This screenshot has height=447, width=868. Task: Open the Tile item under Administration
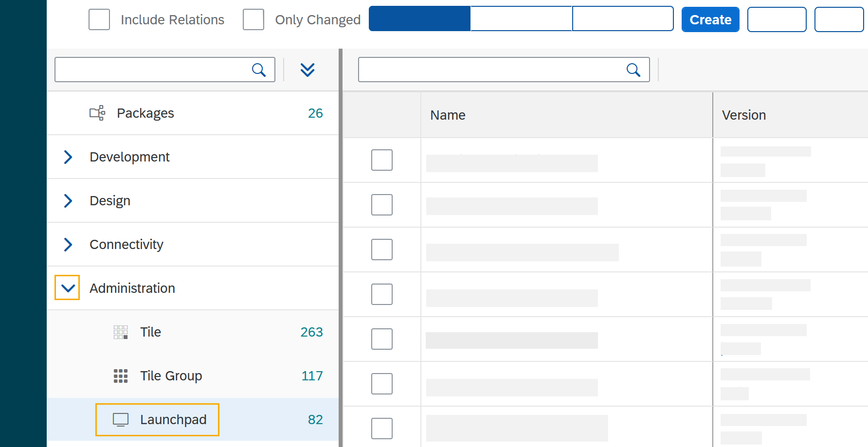193,332
